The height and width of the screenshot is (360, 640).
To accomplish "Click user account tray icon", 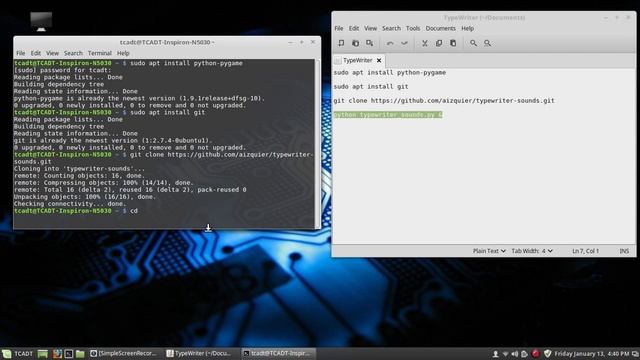I will (495, 353).
